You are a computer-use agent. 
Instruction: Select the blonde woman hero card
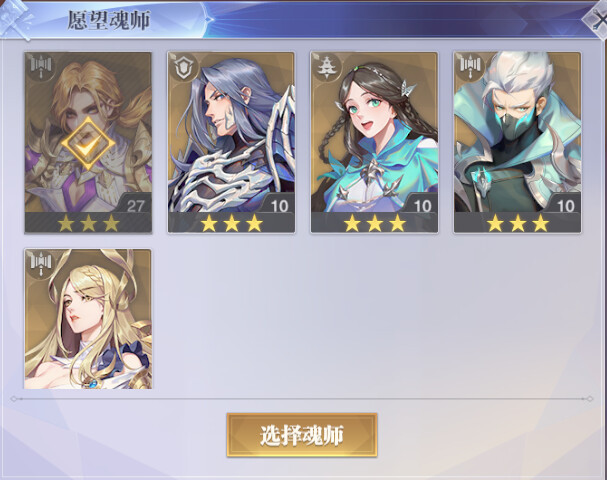[88, 319]
